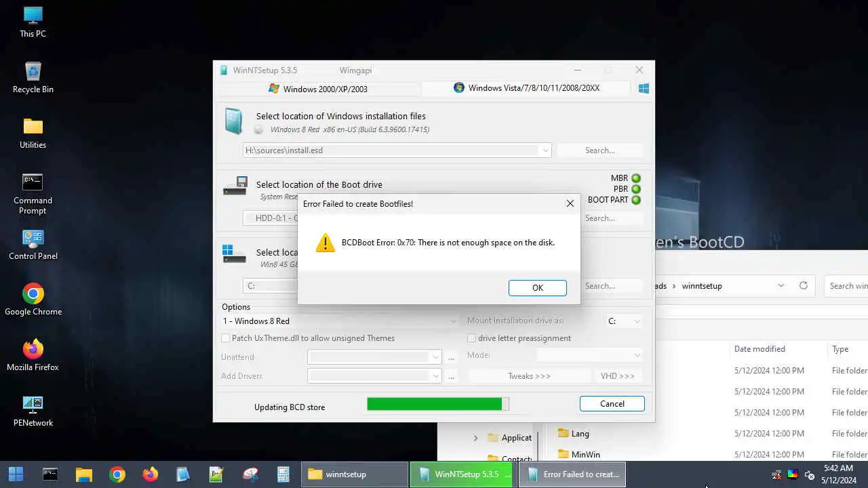The height and width of the screenshot is (488, 868).
Task: Open the Mode dropdown
Action: pos(637,355)
